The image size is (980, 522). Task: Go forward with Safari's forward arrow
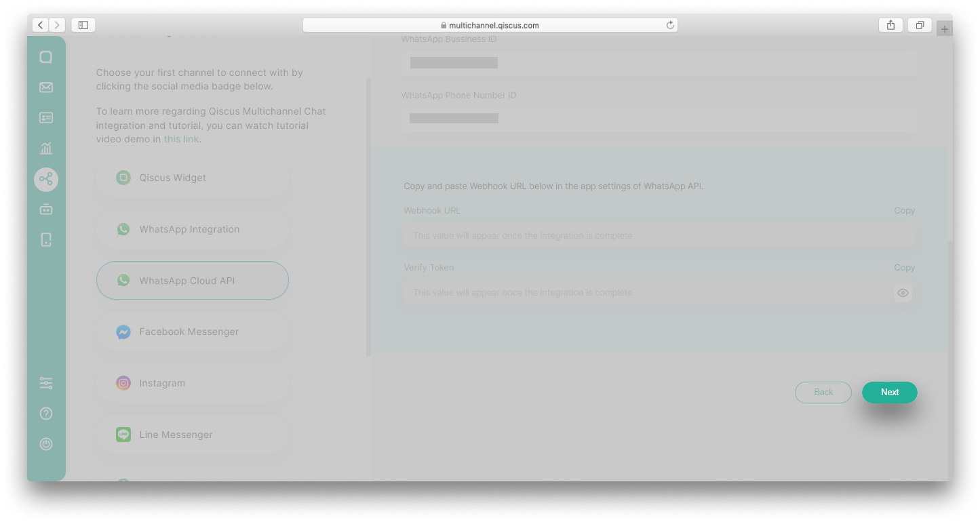(57, 25)
